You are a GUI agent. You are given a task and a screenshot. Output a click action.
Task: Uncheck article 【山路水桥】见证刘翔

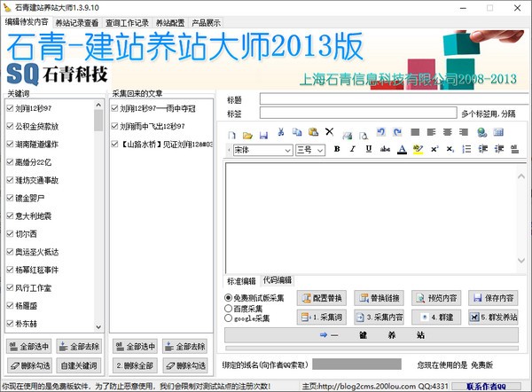coord(114,145)
